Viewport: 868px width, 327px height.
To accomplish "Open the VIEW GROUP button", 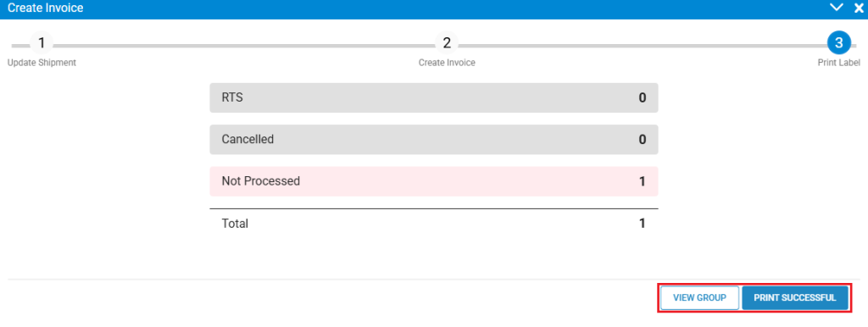I will 699,297.
